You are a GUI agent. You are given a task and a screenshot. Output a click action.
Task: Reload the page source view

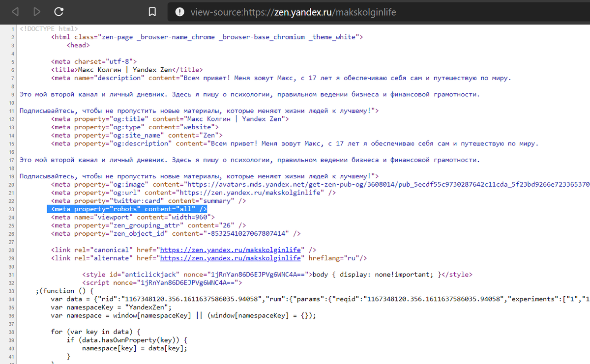(59, 11)
